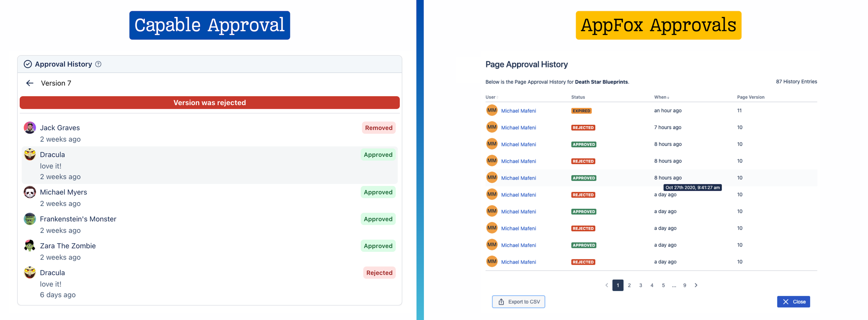The image size is (868, 320).
Task: Click the Death Star Blueprints page name
Action: tap(601, 82)
